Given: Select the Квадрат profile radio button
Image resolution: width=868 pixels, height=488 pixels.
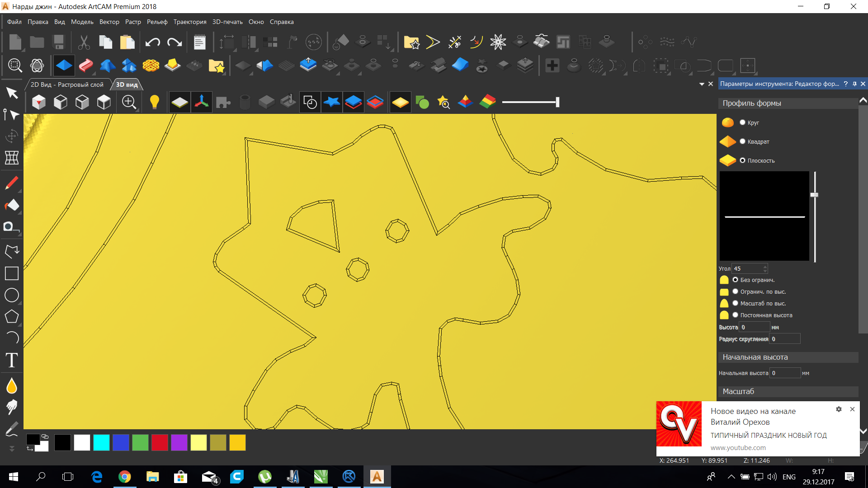Looking at the screenshot, I should pyautogui.click(x=742, y=141).
